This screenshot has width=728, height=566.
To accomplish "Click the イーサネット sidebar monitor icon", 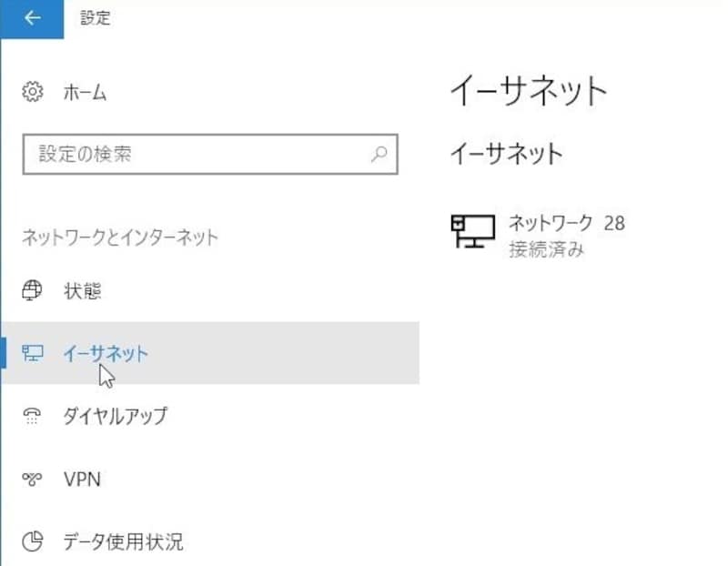I will pos(33,353).
